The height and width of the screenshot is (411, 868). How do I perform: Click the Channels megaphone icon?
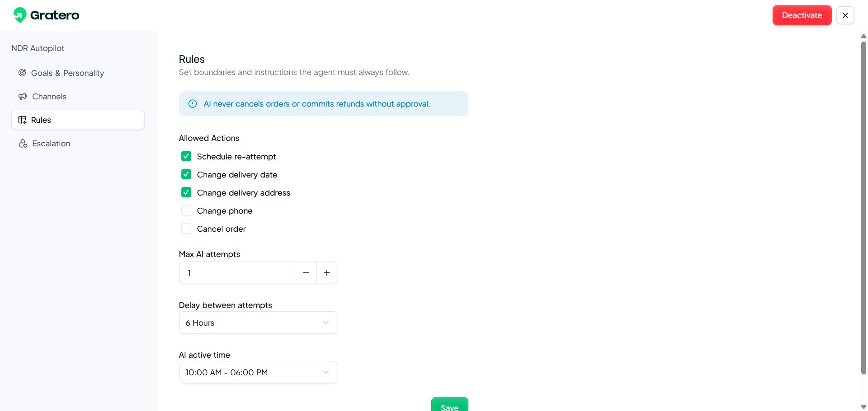click(23, 96)
